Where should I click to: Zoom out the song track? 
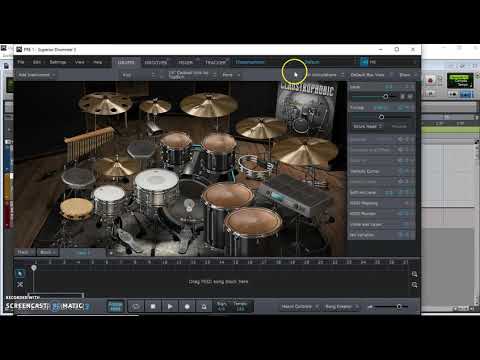pyautogui.click(x=414, y=285)
